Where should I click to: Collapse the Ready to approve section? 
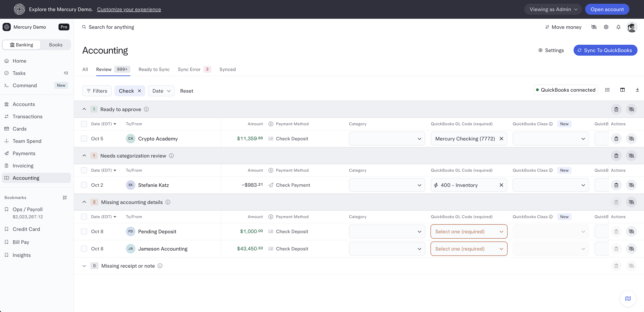click(x=84, y=109)
